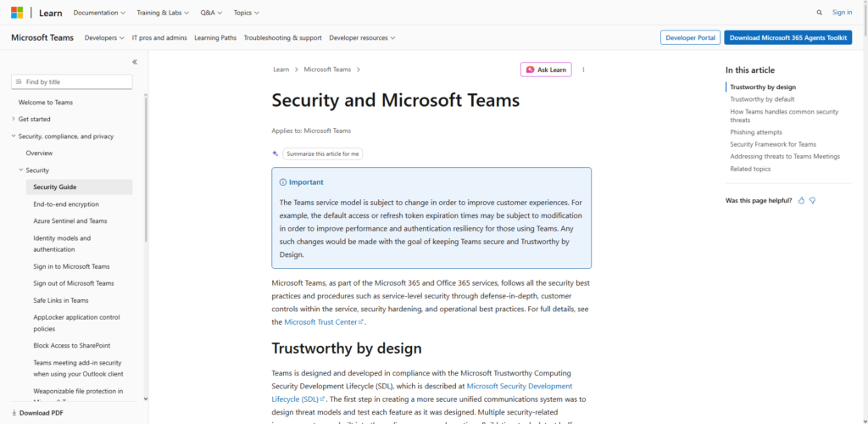868x424 pixels.
Task: Click the Ask Learn chat icon
Action: 531,70
